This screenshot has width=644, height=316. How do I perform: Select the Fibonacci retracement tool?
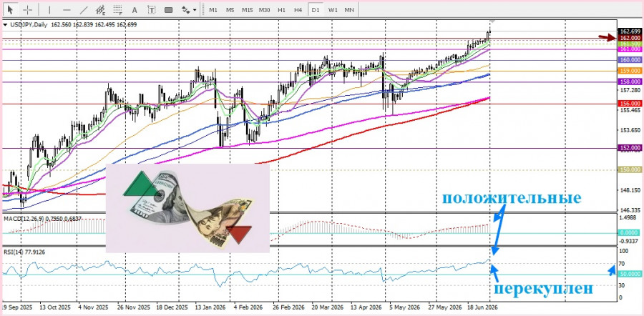[x=117, y=9]
